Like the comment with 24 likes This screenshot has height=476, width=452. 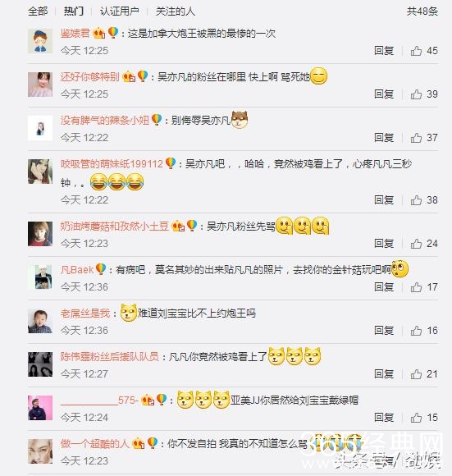pos(416,244)
